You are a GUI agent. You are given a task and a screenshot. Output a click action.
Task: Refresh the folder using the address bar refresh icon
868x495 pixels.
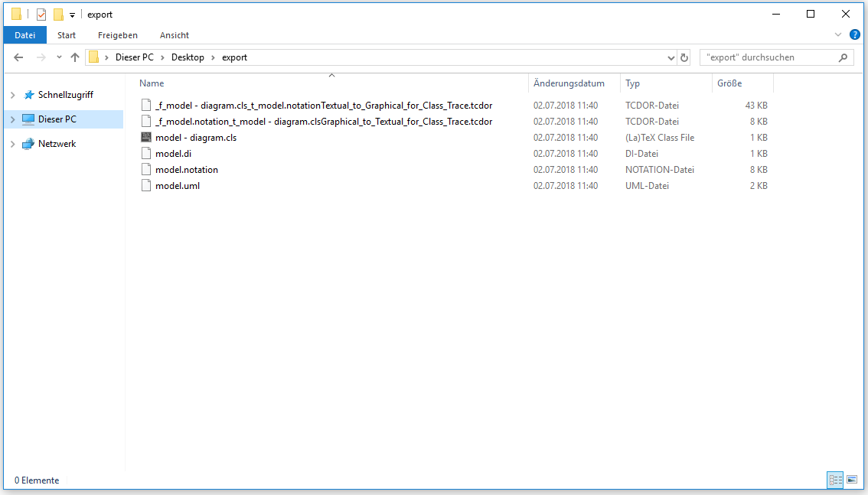(x=684, y=57)
